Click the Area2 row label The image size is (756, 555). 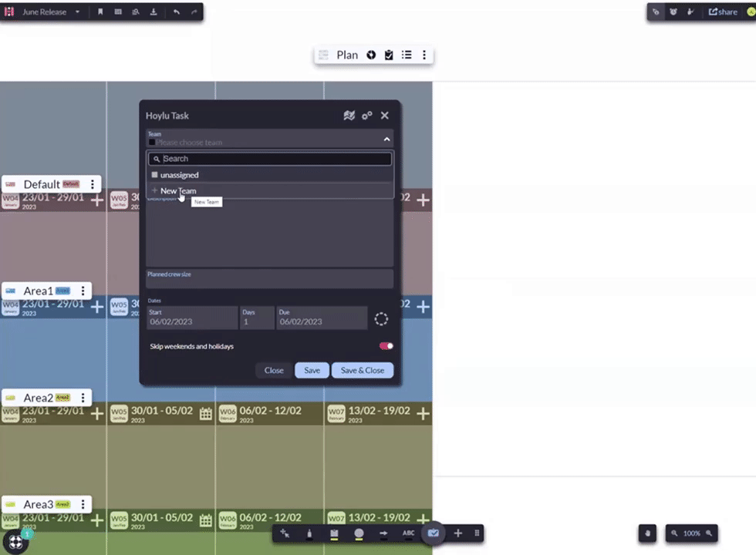pyautogui.click(x=38, y=398)
